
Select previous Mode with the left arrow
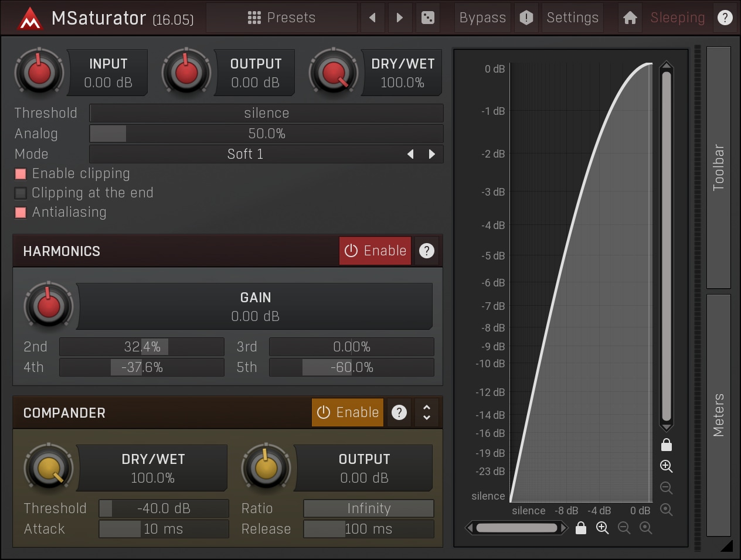[x=410, y=154]
